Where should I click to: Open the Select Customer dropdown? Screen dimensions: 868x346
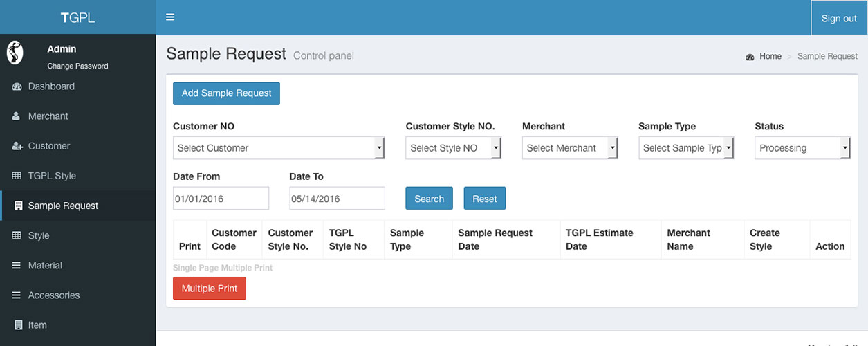click(278, 148)
